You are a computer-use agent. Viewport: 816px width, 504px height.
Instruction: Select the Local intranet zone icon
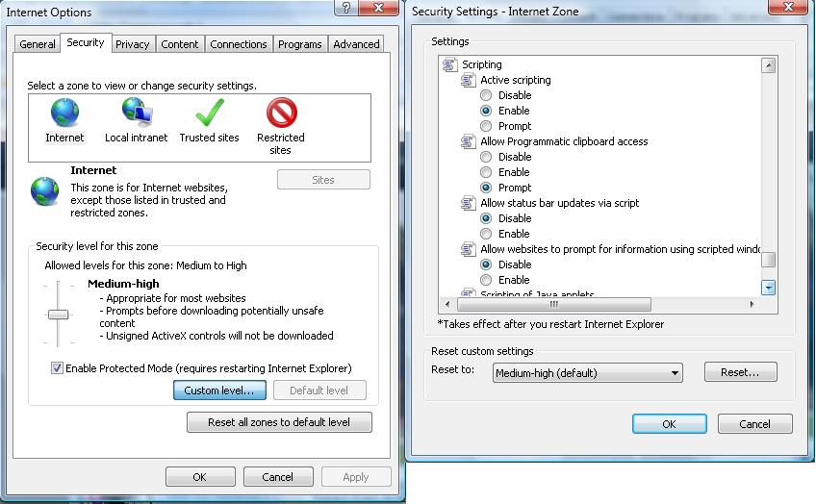coord(138,112)
